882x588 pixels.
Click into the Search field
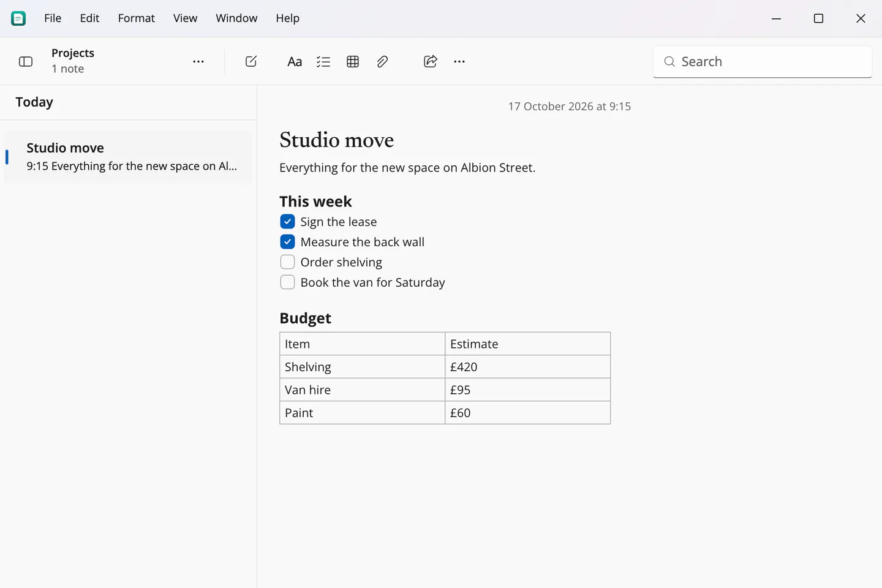pyautogui.click(x=762, y=61)
